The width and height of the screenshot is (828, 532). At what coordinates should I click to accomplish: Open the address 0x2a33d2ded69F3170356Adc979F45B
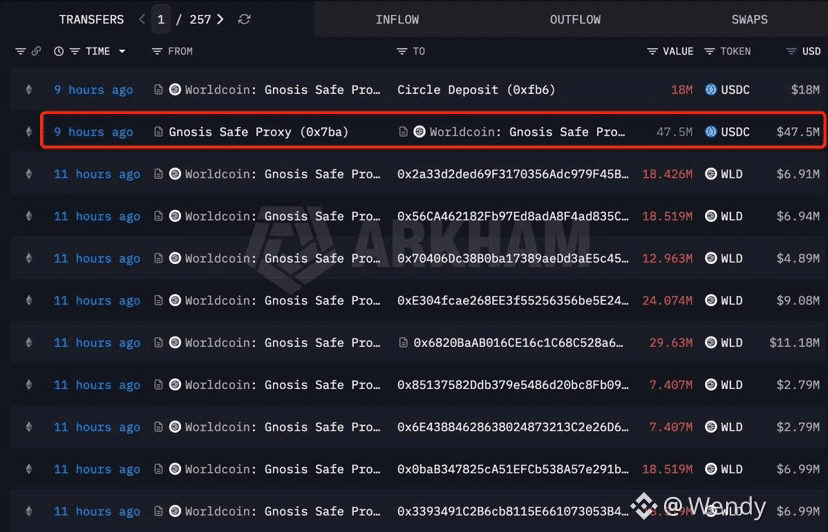[x=513, y=174]
